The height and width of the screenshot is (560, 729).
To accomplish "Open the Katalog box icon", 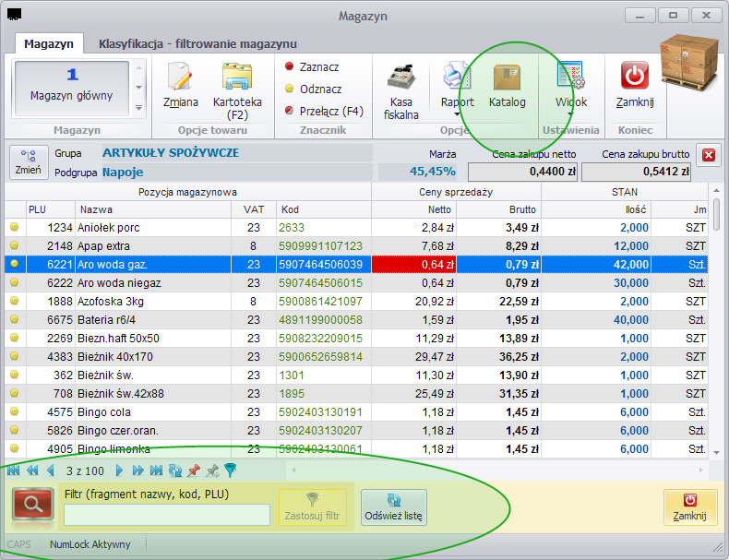I will coord(508,77).
